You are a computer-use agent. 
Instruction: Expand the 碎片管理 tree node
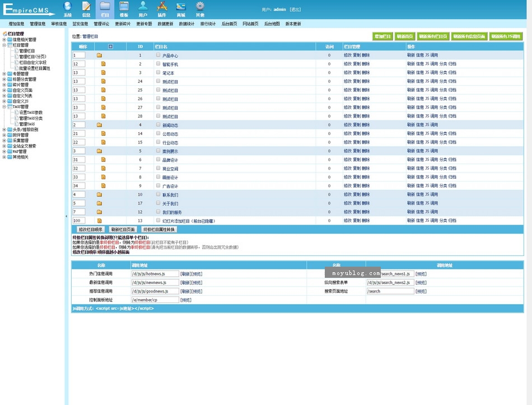click(4, 85)
